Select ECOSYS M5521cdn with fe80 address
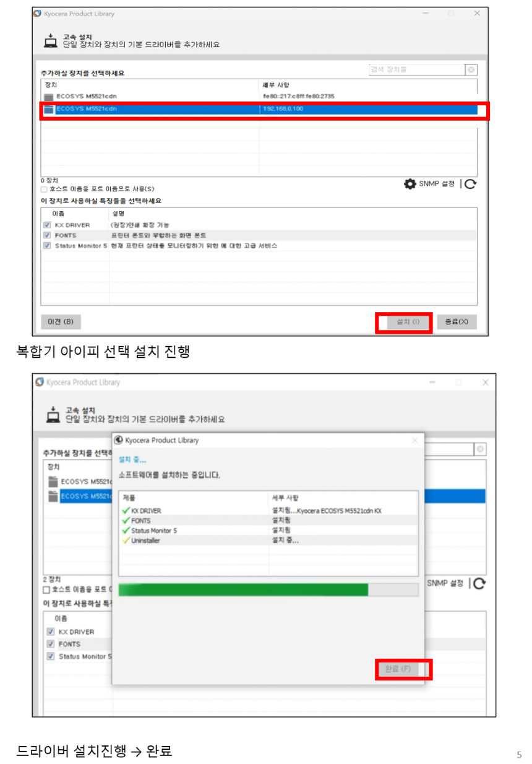The image size is (532, 764). [x=259, y=97]
